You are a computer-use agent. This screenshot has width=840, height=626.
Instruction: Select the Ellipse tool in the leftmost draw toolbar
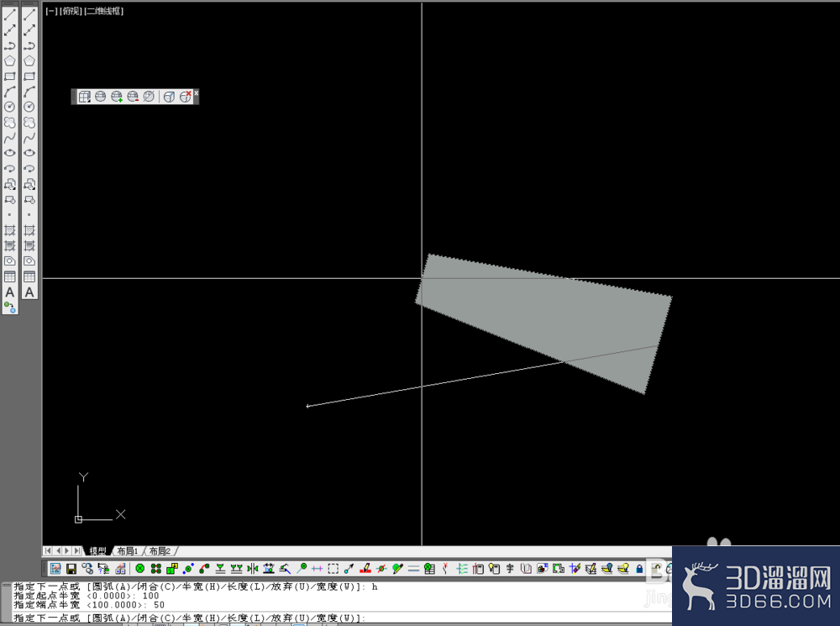click(9, 153)
